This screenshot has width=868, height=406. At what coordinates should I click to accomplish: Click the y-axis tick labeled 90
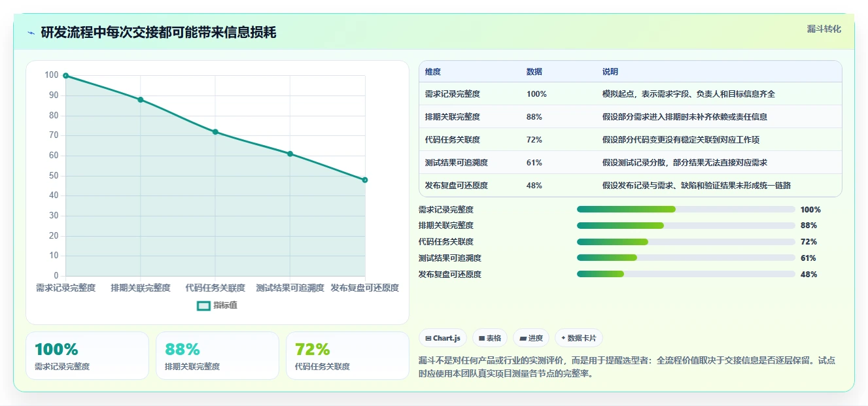point(54,95)
